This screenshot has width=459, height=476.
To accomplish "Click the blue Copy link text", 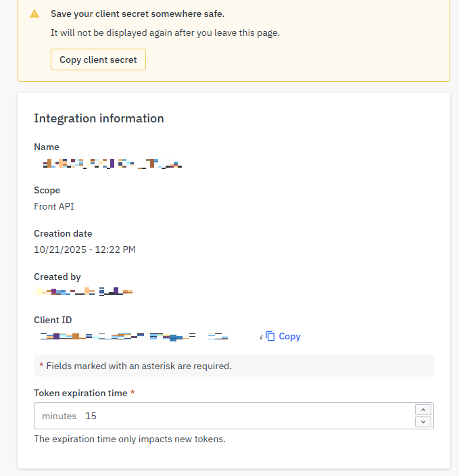I will tap(289, 336).
